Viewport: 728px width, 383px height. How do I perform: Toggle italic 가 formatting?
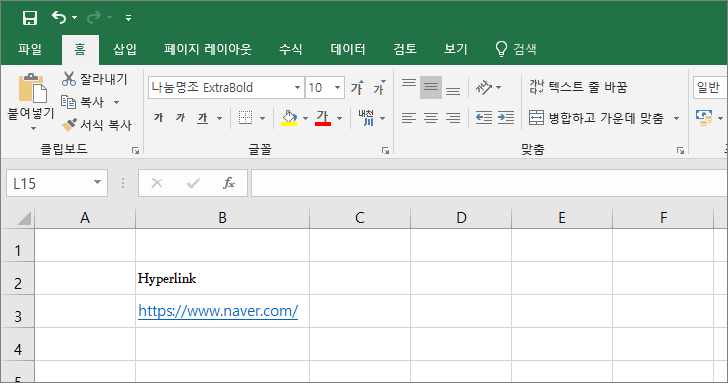(x=181, y=118)
